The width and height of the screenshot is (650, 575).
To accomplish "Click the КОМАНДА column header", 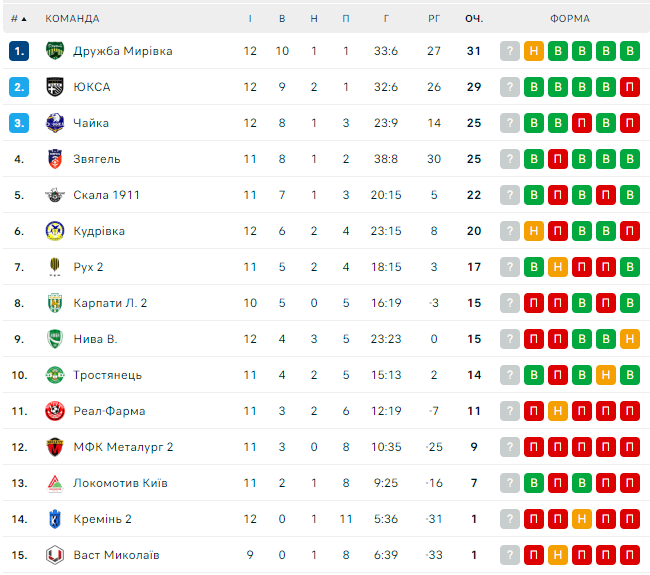I will 72,19.
